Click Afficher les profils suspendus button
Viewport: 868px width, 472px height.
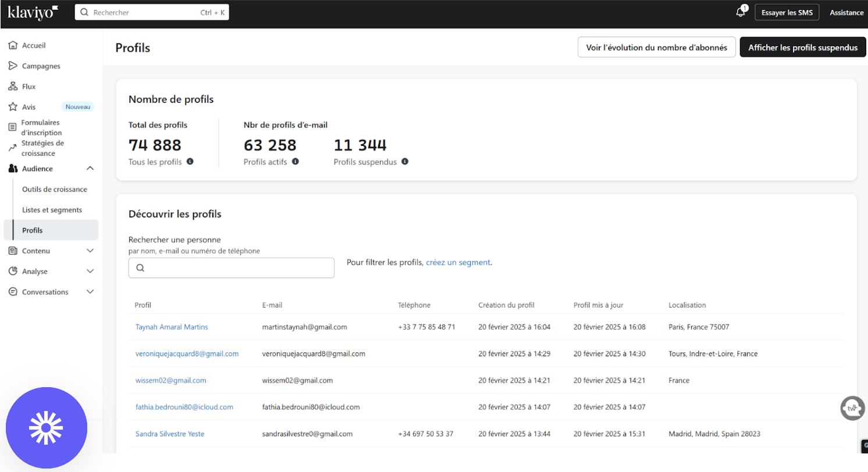(803, 47)
